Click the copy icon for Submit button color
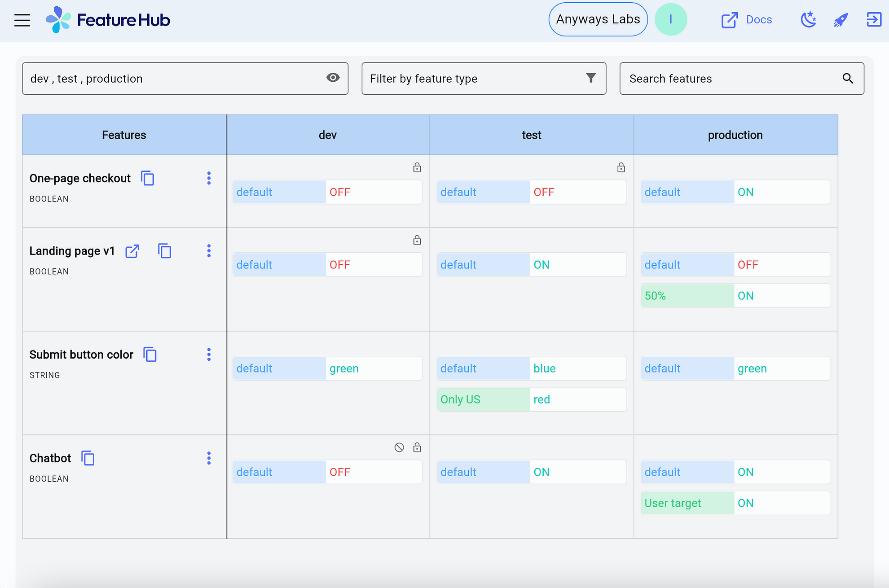This screenshot has width=889, height=588. 150,354
